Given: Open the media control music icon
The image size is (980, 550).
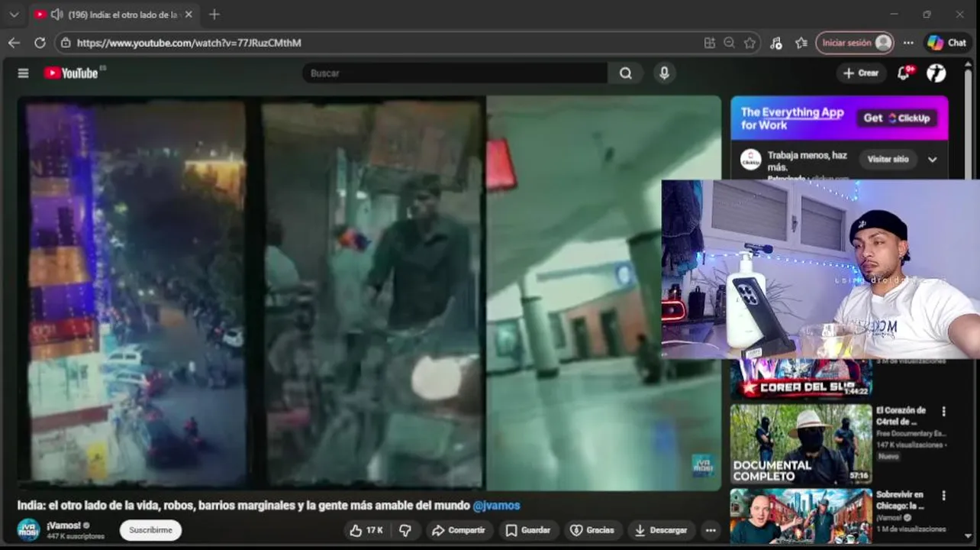Looking at the screenshot, I should 776,43.
